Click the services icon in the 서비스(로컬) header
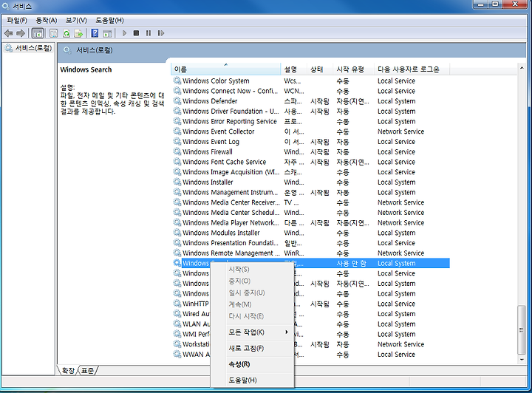The width and height of the screenshot is (532, 393). [x=67, y=50]
